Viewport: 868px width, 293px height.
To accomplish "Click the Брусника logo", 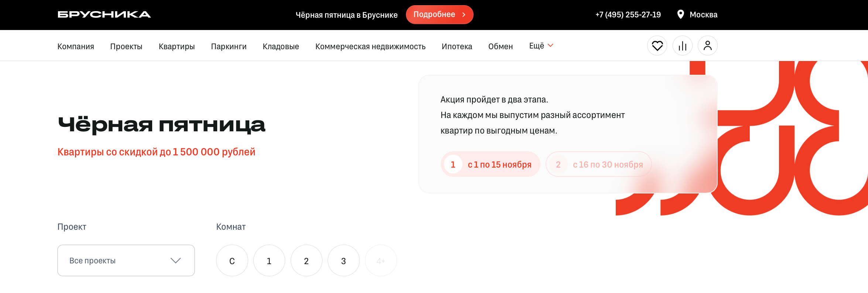I will [x=104, y=14].
